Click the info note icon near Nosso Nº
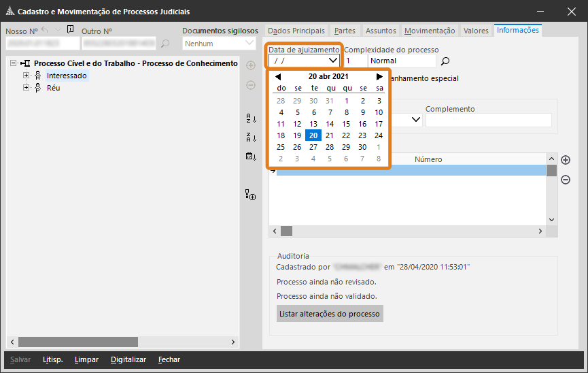 point(71,30)
